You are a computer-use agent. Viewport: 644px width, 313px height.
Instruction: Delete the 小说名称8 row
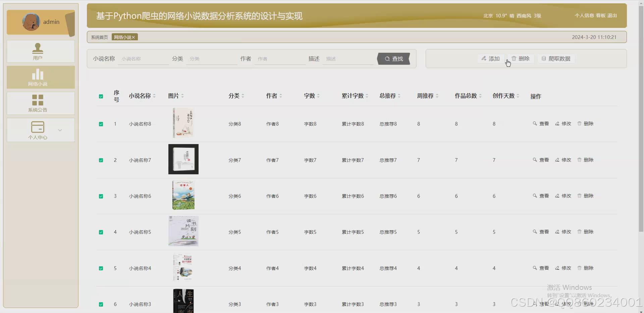[x=585, y=124]
